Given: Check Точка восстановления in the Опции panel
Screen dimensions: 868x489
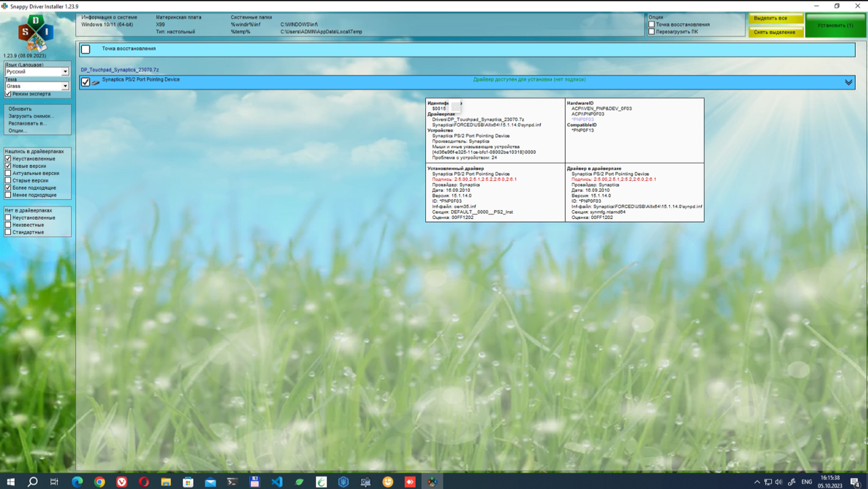Looking at the screenshot, I should [x=652, y=24].
